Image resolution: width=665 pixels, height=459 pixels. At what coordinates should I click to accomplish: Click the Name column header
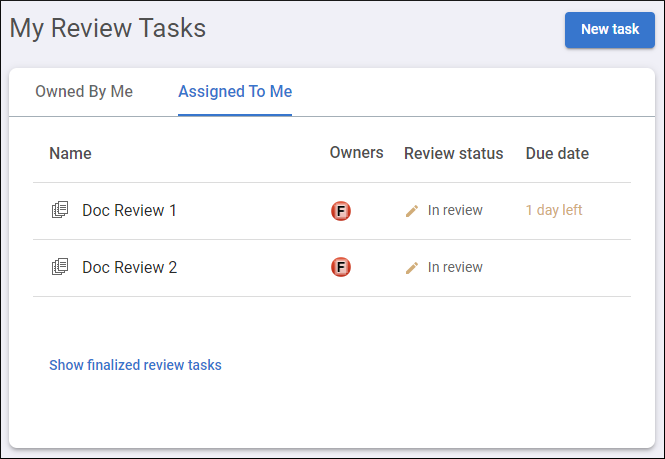[x=70, y=153]
